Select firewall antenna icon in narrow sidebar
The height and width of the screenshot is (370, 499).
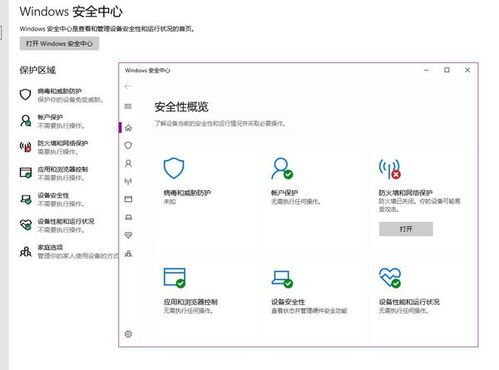pos(128,181)
